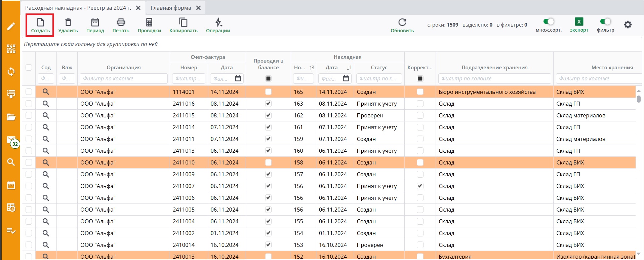Viewport: 644px width, 260px height.
Task: Toggle the множ.сорт. switch
Action: [x=549, y=22]
